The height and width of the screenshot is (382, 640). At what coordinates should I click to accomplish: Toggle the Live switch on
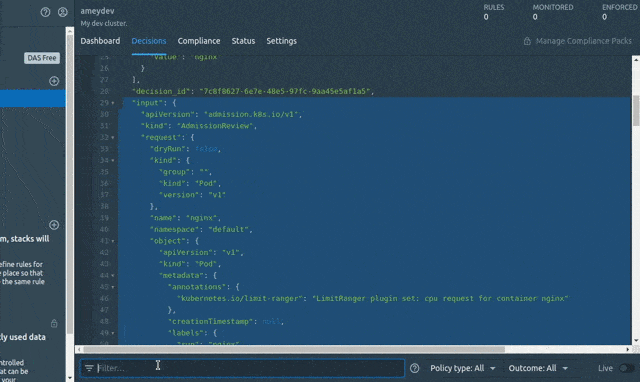tap(627, 368)
